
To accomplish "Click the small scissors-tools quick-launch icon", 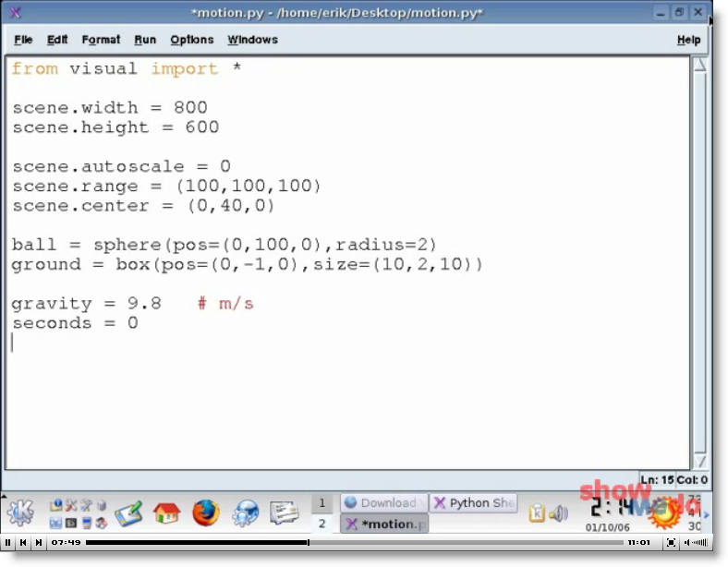I will (x=71, y=505).
